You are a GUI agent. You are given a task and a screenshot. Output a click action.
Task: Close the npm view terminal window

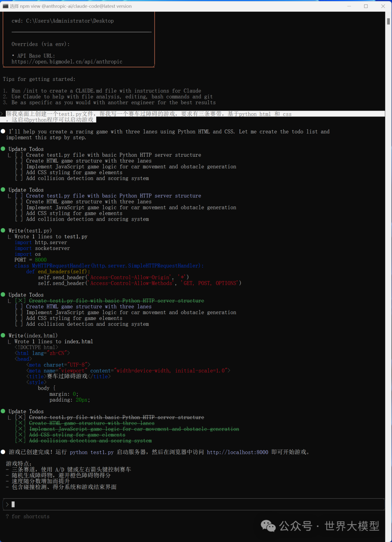pyautogui.click(x=383, y=6)
